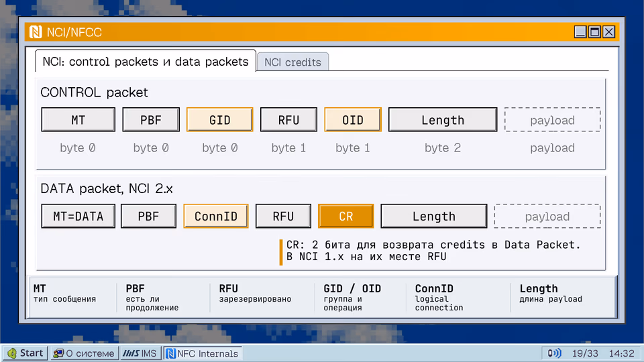644x362 pixels.
Task: Click the dashed payload box in CONTROL packet
Action: coord(552,120)
